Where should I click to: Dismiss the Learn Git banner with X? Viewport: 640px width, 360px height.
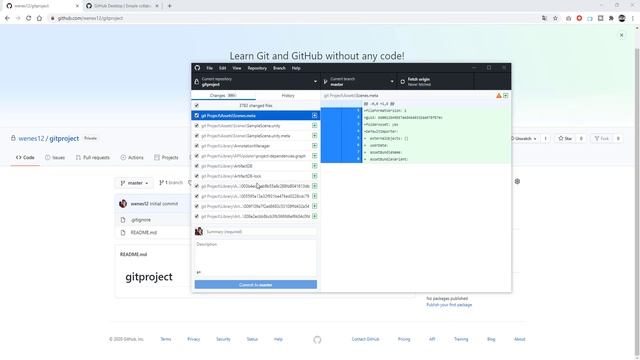click(621, 35)
